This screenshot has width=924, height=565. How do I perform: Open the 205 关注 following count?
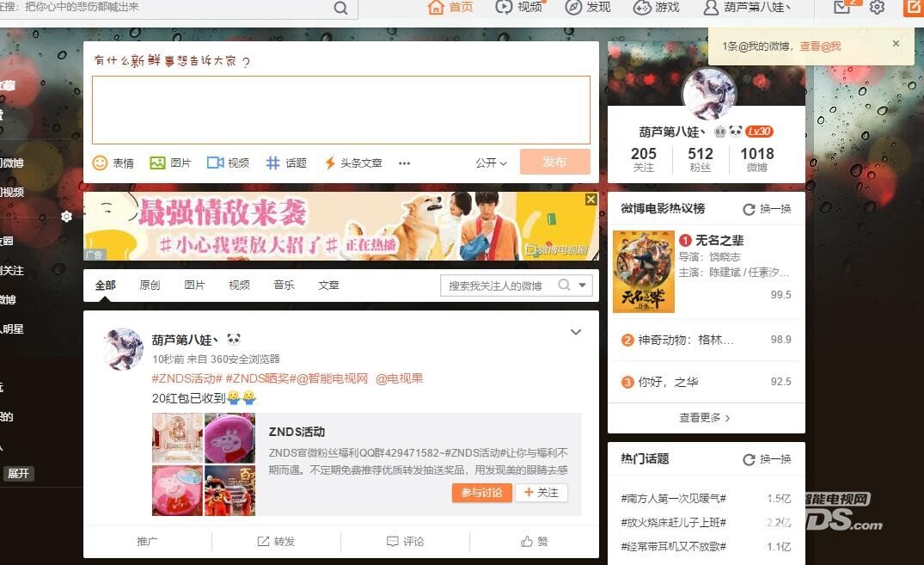click(x=644, y=159)
